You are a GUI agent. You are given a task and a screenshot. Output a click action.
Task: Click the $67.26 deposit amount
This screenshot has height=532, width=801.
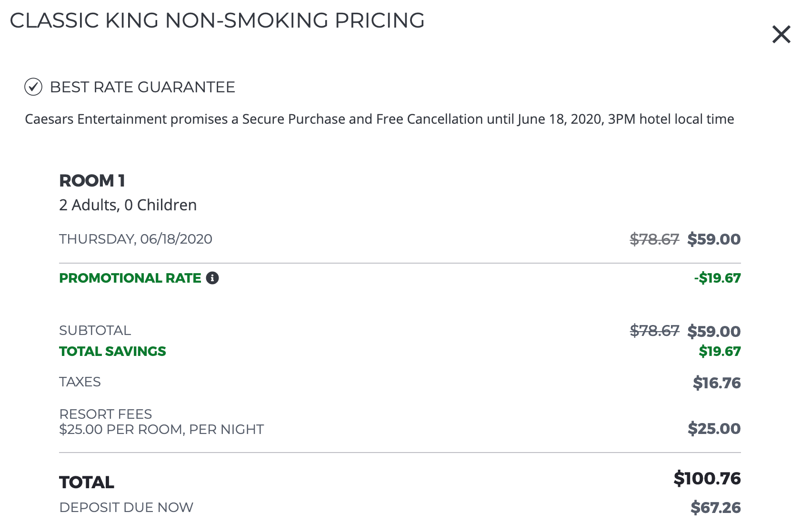(716, 507)
